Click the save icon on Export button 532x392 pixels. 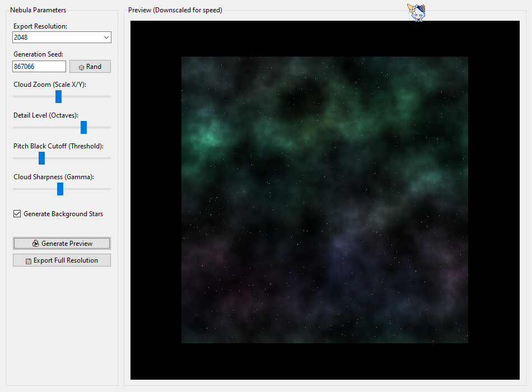click(x=29, y=261)
